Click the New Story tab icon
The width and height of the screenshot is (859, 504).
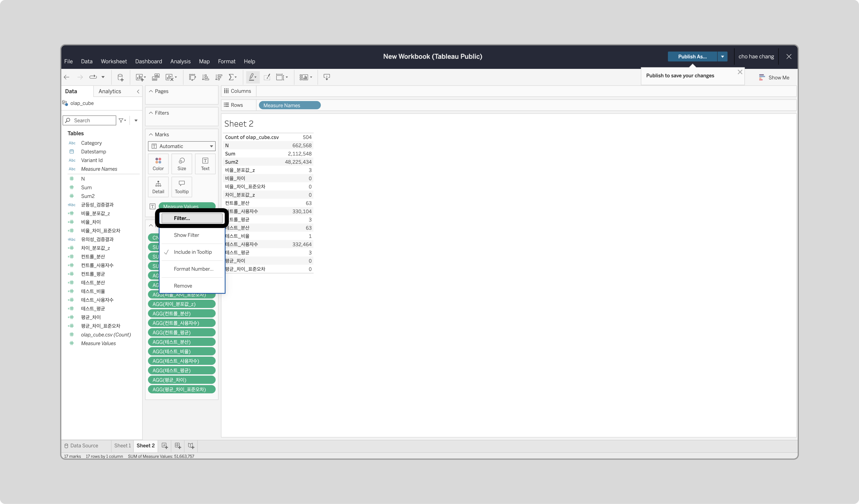point(191,446)
